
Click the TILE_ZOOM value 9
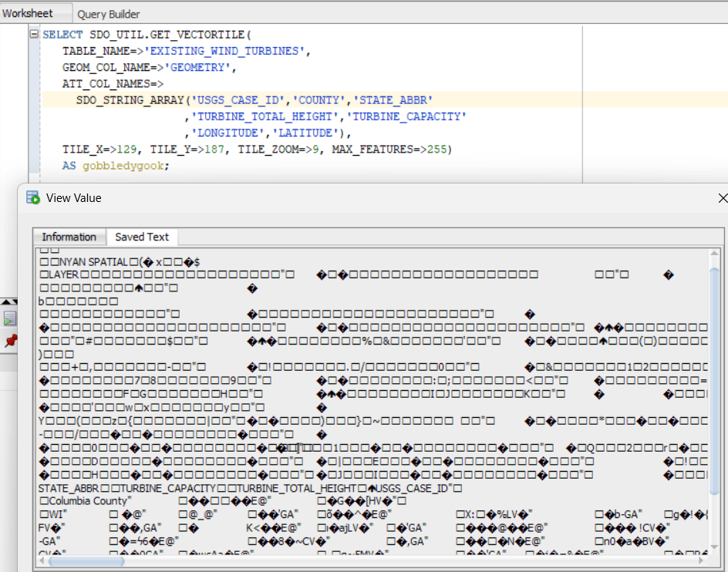pyautogui.click(x=315, y=150)
